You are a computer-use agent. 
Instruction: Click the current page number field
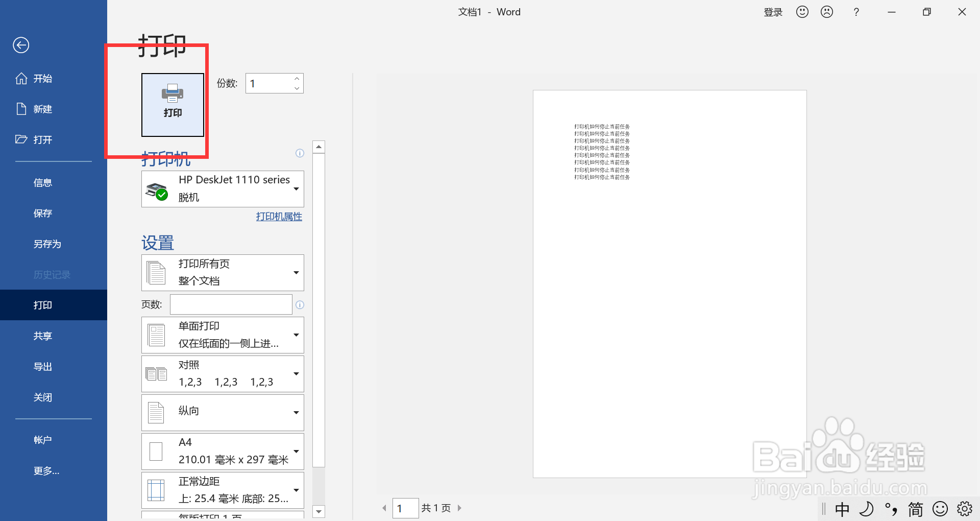406,508
